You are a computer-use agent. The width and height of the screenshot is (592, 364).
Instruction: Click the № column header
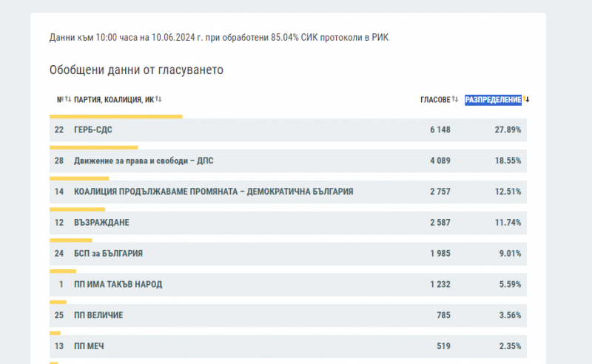(60, 100)
